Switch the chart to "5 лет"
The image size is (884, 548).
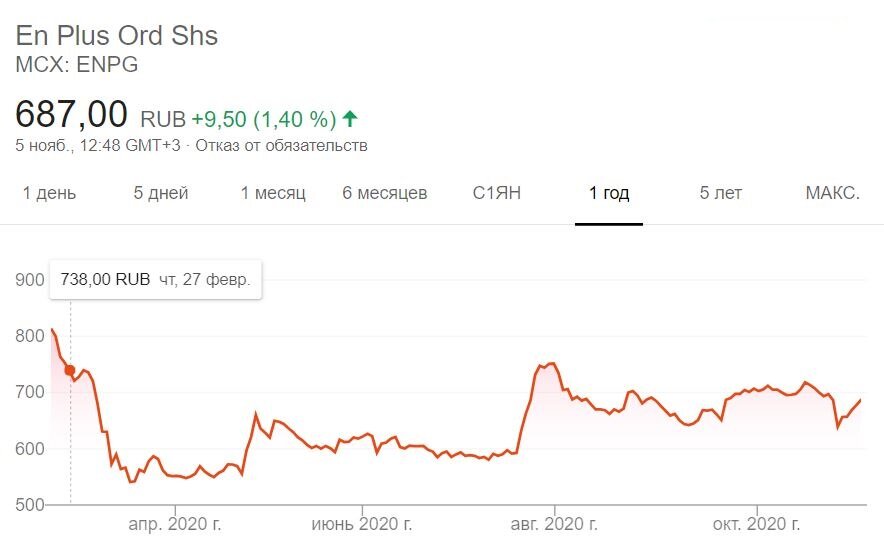pos(721,193)
